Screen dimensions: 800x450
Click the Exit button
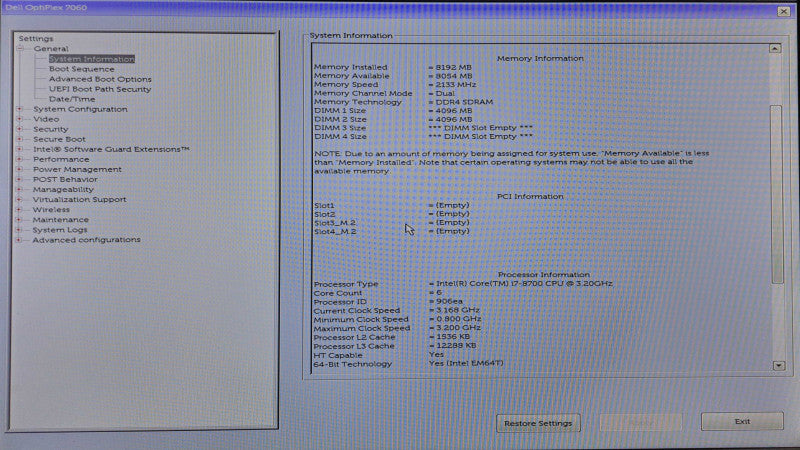click(x=742, y=421)
